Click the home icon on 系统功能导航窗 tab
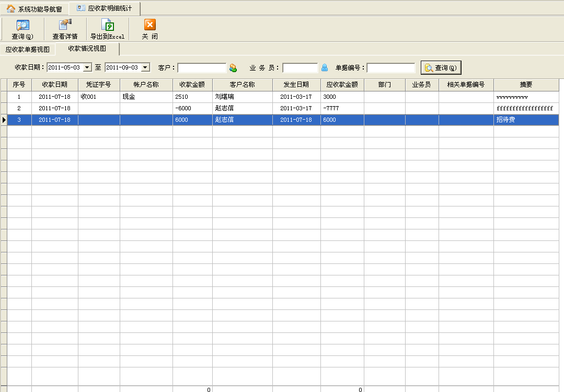 click(11, 9)
